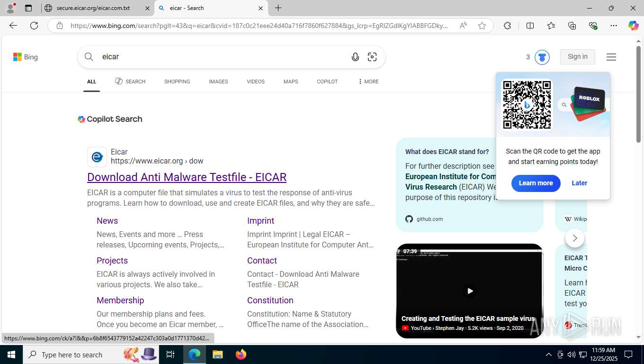Click the page vertical scrollbar thumb
The image size is (644, 364).
coord(638,94)
